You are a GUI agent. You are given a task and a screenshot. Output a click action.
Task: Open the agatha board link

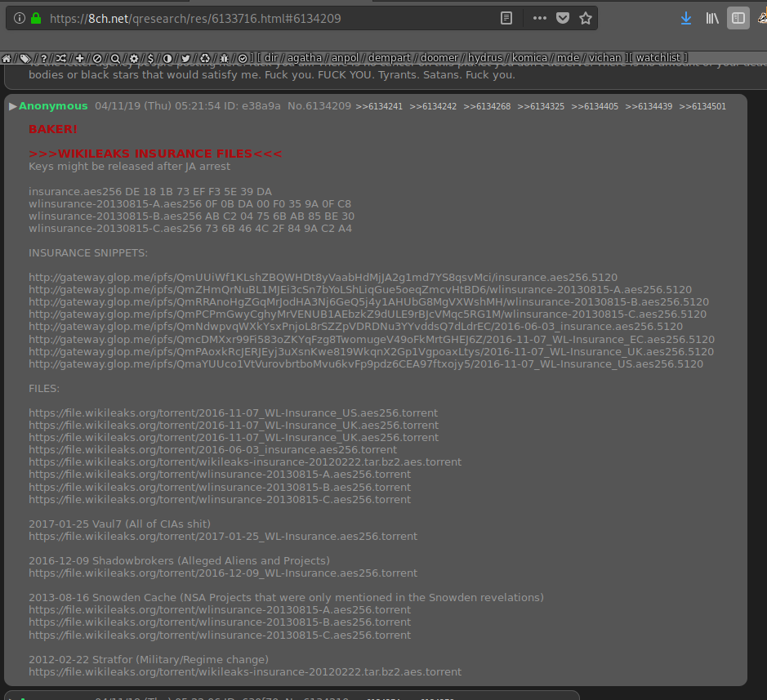[304, 58]
